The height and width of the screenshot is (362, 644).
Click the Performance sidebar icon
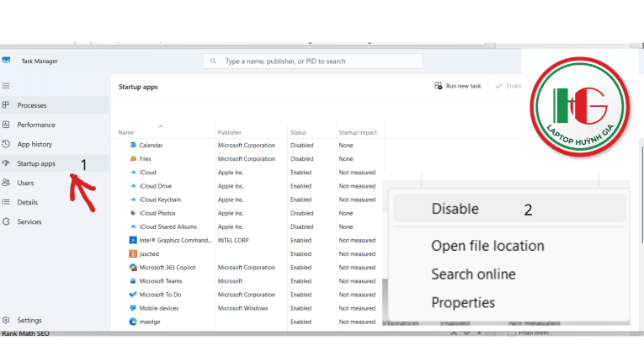pyautogui.click(x=6, y=125)
